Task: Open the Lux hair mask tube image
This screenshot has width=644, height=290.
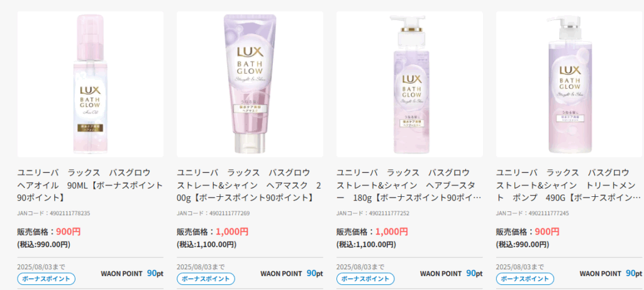Action: 250,84
